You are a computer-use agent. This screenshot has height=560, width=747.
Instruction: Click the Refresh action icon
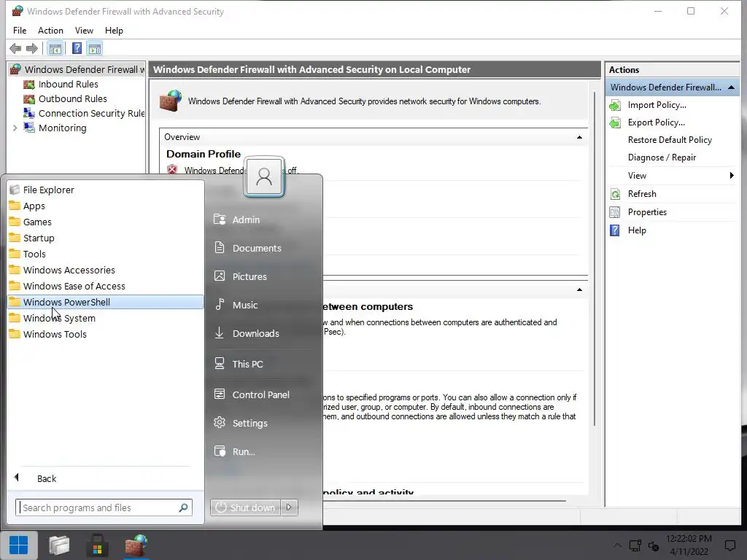[x=615, y=194]
